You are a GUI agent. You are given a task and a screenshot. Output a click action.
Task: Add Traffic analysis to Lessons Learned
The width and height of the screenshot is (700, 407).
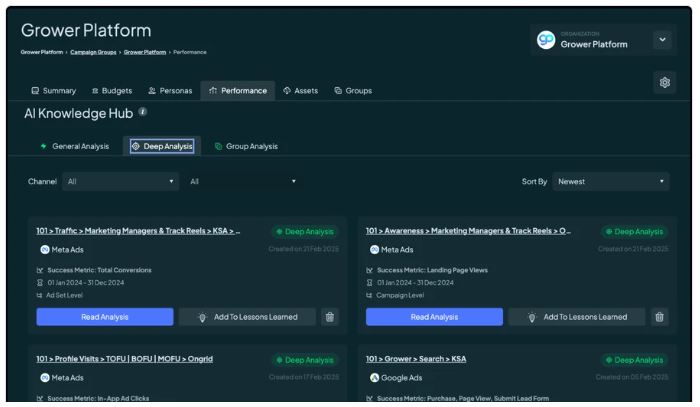(x=247, y=317)
